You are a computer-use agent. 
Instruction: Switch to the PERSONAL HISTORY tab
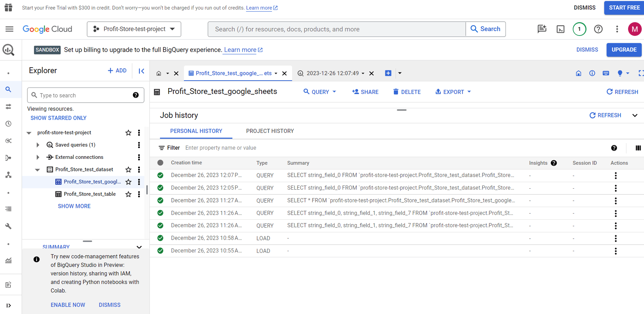[x=196, y=131]
